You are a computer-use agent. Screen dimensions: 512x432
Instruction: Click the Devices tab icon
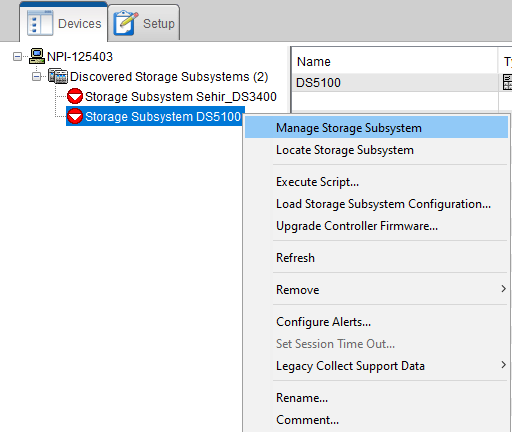(x=40, y=23)
